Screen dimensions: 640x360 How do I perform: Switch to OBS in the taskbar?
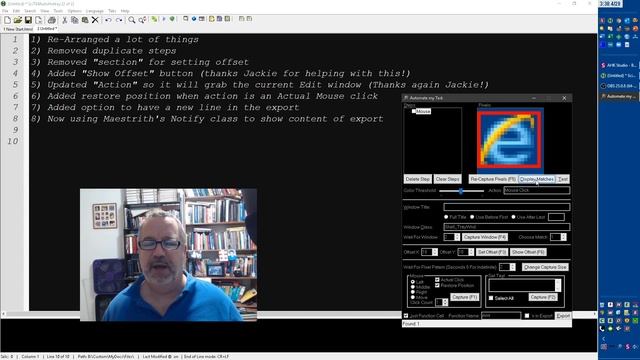click(619, 86)
